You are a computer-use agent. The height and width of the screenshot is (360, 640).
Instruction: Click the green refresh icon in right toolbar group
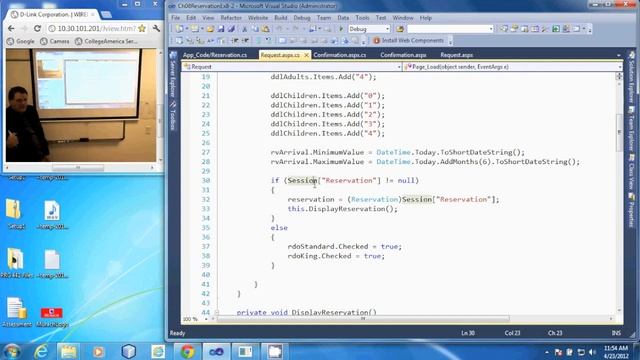point(556,29)
